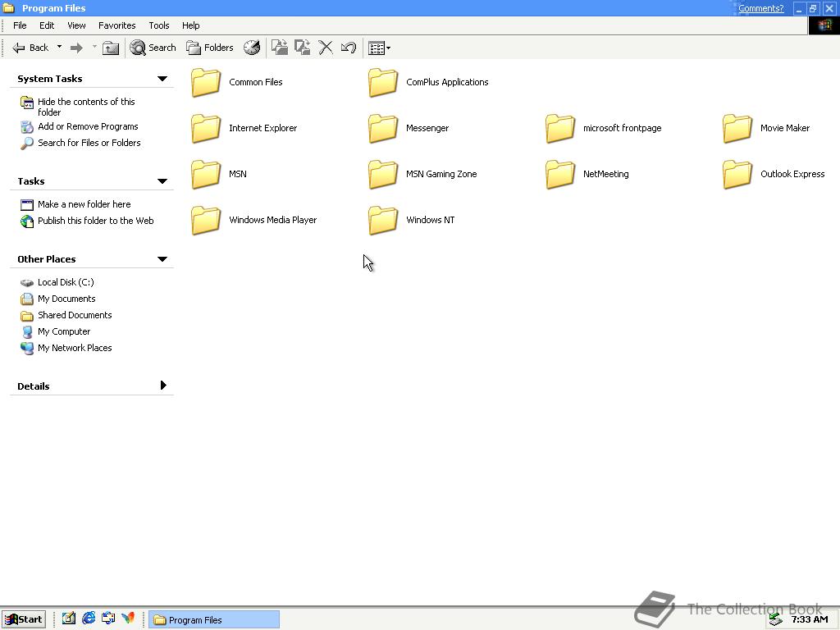Select the Internet Explorer folder
840x630 pixels.
244,129
